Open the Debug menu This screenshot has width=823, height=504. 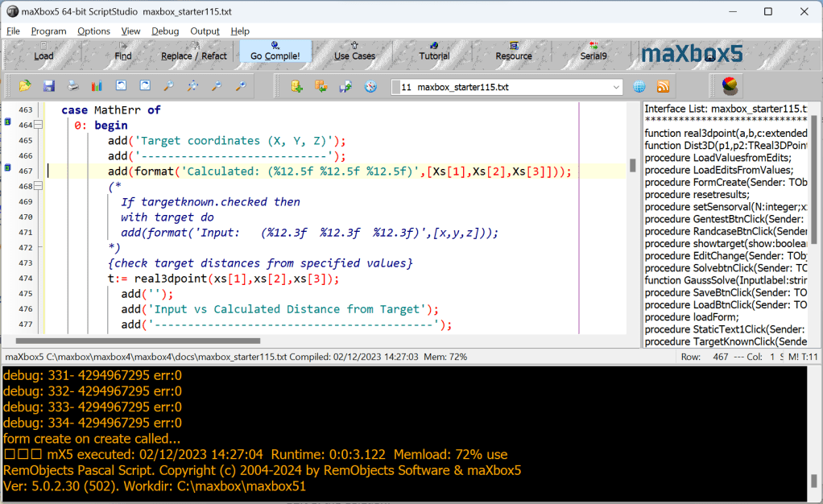pyautogui.click(x=165, y=31)
